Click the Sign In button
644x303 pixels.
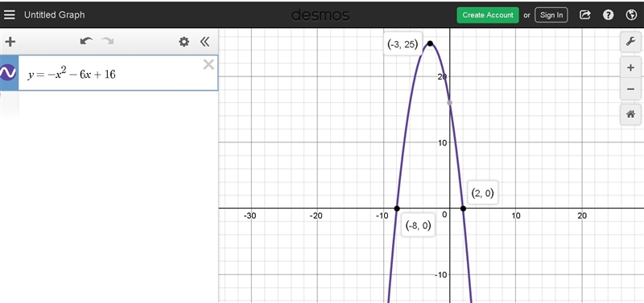tap(551, 15)
